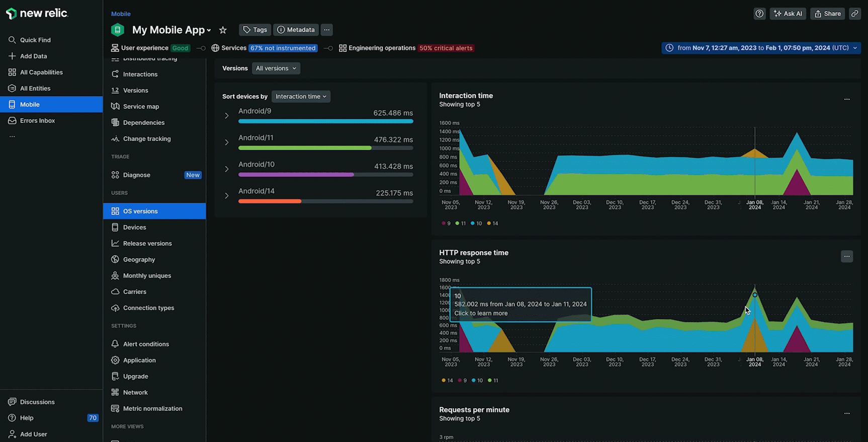Viewport: 868px width, 442px height.
Task: Open the Errors Inbox
Action: click(x=37, y=121)
